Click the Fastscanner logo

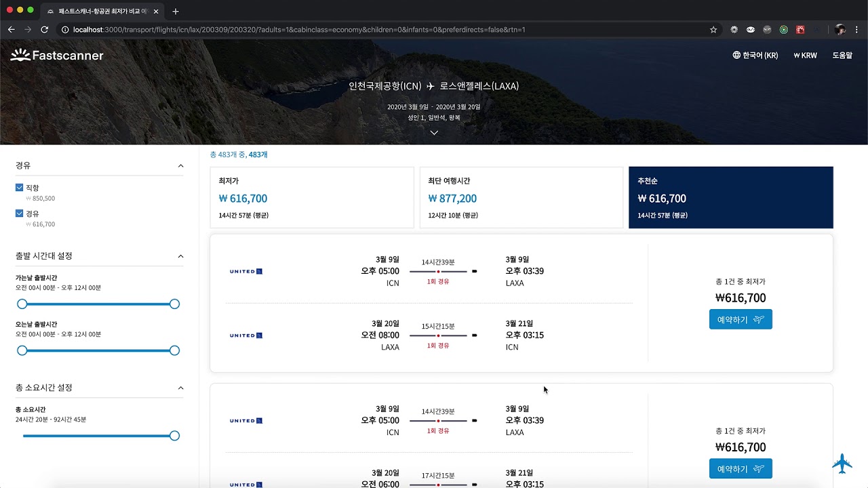[x=57, y=55]
